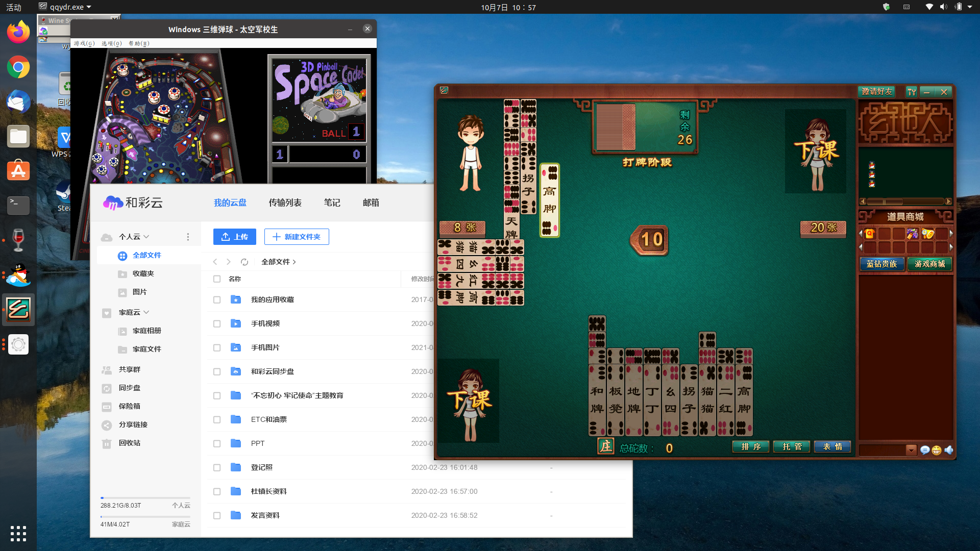Image resolution: width=980 pixels, height=551 pixels.
Task: Open Firefox from the dock
Action: pyautogui.click(x=18, y=33)
